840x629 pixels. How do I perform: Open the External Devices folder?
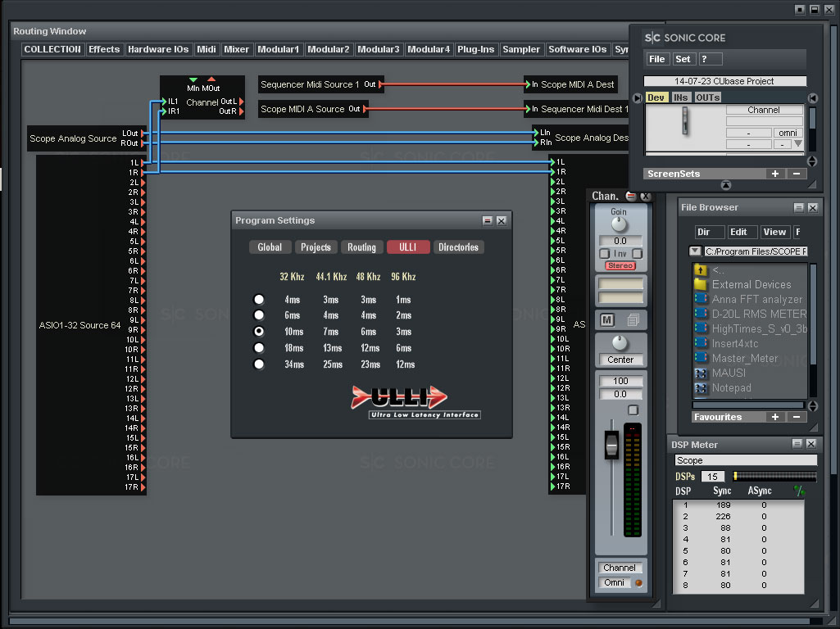(750, 284)
